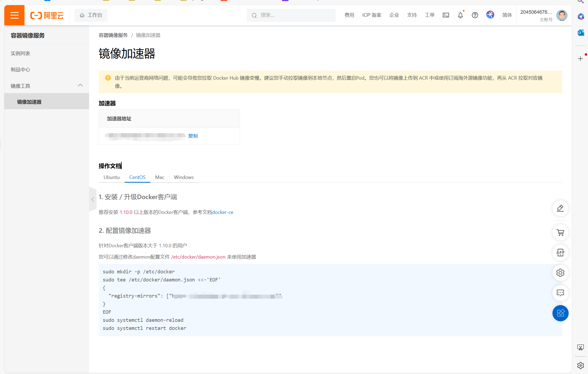Click the blue apps grid floating button
This screenshot has height=374, width=588.
pyautogui.click(x=560, y=313)
